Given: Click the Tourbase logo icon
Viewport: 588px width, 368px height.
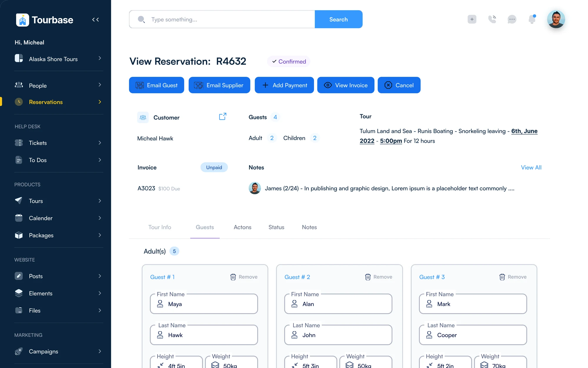Looking at the screenshot, I should 22,20.
